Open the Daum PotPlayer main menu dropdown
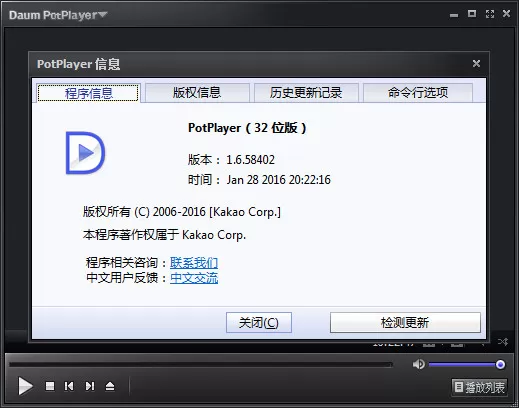 click(x=58, y=15)
